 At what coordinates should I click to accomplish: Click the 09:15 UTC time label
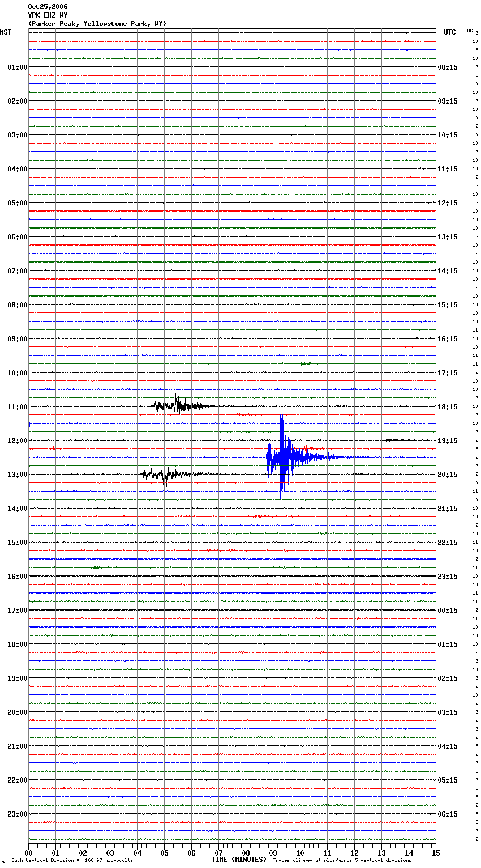448,101
